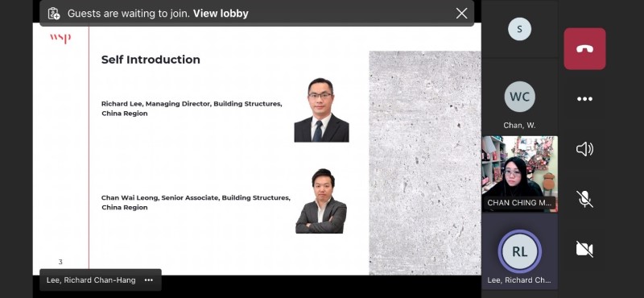Open more actions ellipsis in call controls
Viewport: 644px width, 298px height.
[584, 99]
